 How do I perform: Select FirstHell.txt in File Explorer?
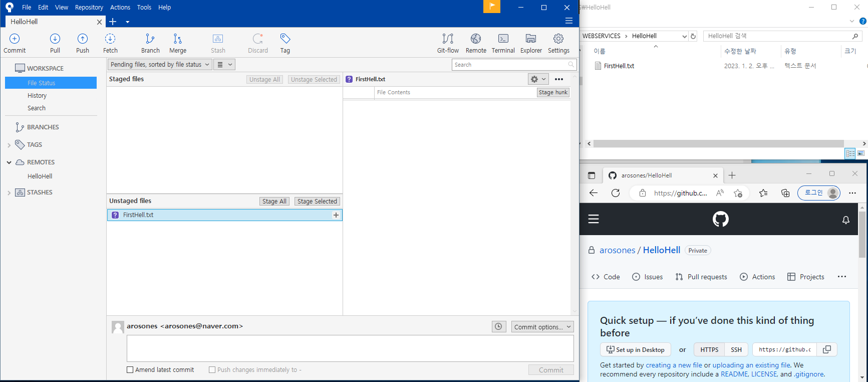619,66
